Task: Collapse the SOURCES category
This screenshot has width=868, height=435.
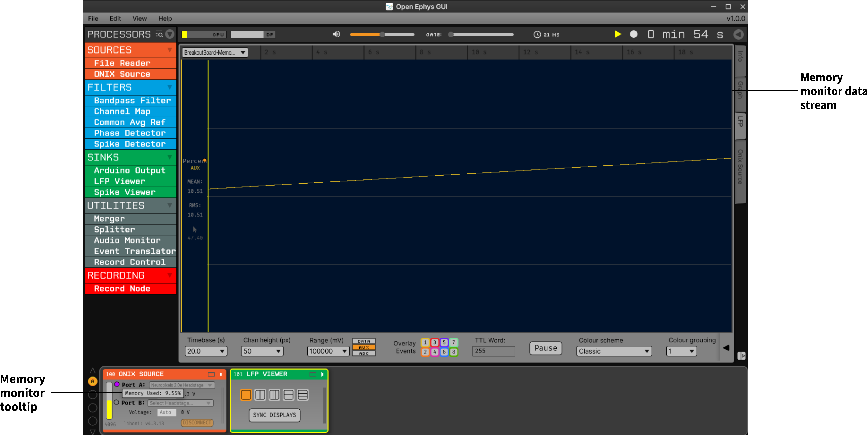Action: pyautogui.click(x=169, y=50)
